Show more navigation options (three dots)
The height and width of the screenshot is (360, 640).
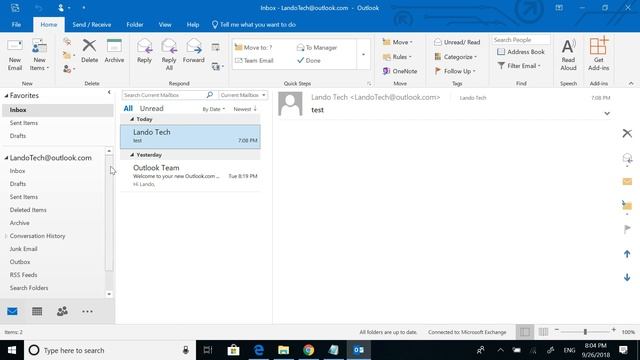coord(87,311)
